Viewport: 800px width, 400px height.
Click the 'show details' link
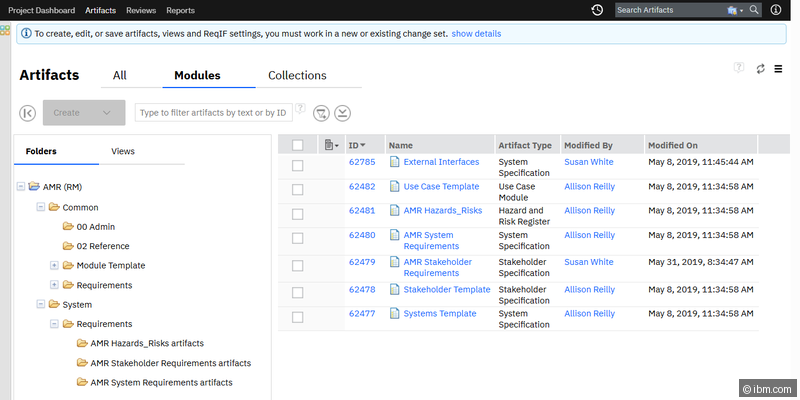476,33
